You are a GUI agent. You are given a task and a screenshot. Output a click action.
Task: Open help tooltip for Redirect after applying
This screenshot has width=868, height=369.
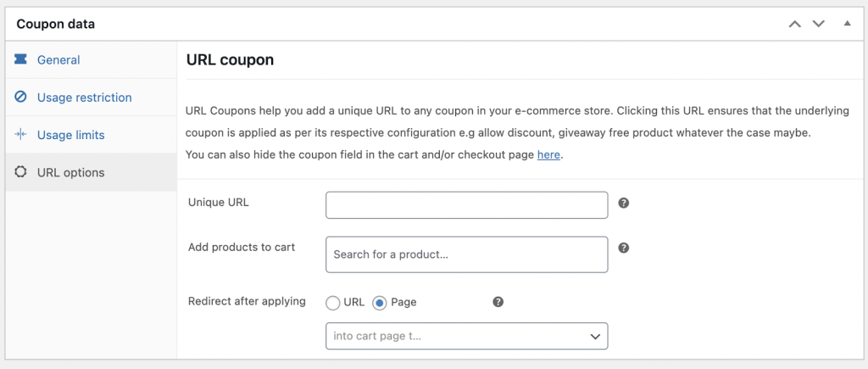pyautogui.click(x=498, y=302)
